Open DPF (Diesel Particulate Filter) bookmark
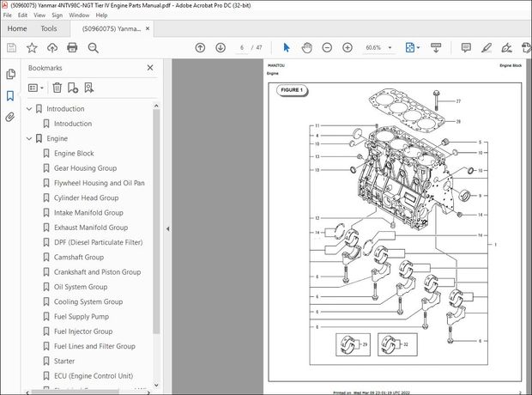Image resolution: width=532 pixels, height=395 pixels. (x=99, y=242)
